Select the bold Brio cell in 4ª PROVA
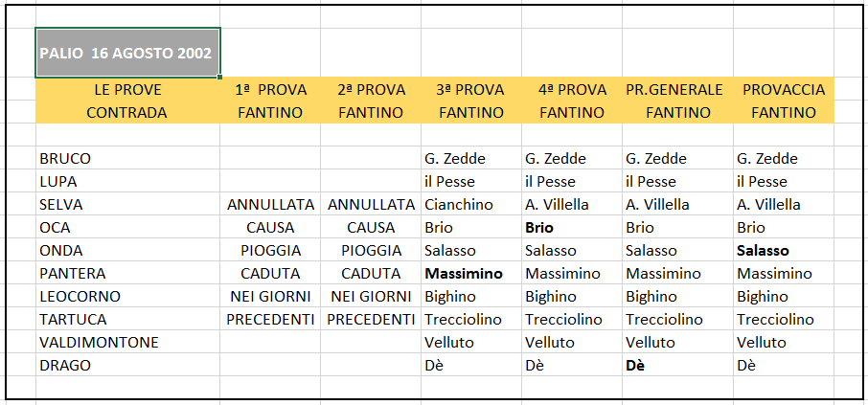This screenshot has width=868, height=405. pos(572,228)
